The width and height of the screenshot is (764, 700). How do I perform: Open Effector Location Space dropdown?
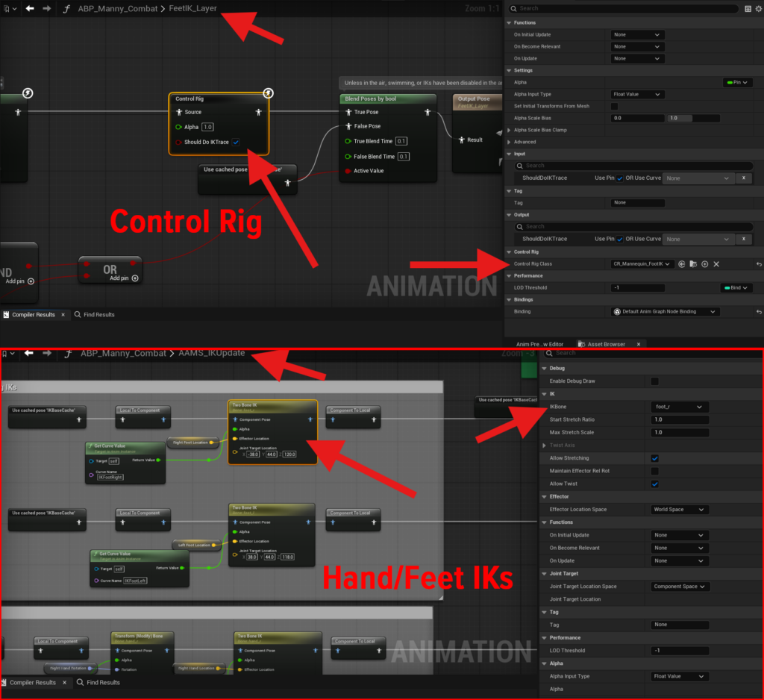tap(679, 510)
